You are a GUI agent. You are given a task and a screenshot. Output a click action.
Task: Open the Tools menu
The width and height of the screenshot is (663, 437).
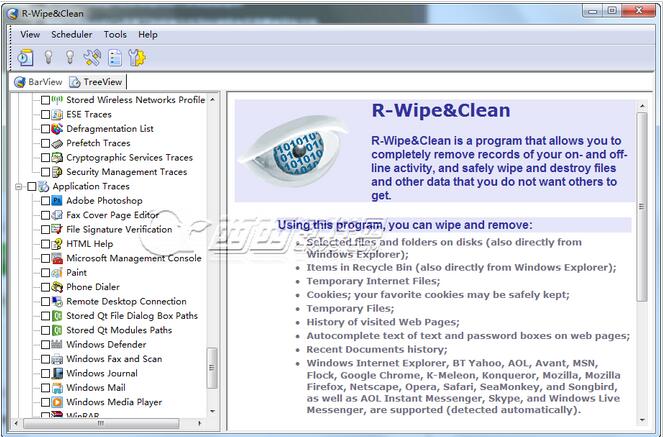pos(115,35)
